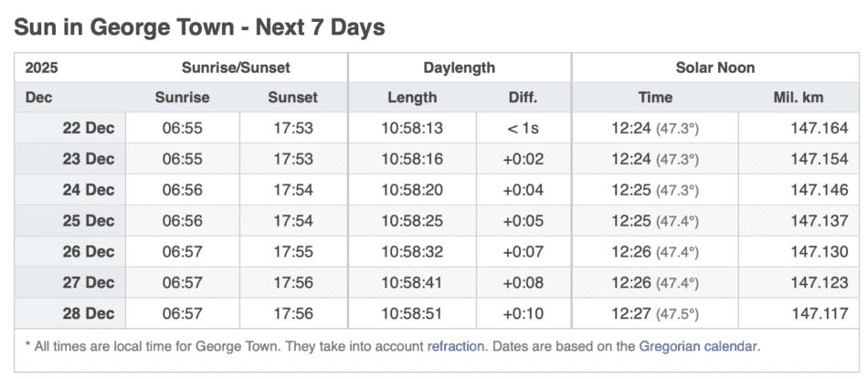Click the 24 Dec date cell
The image size is (868, 379).
click(88, 190)
